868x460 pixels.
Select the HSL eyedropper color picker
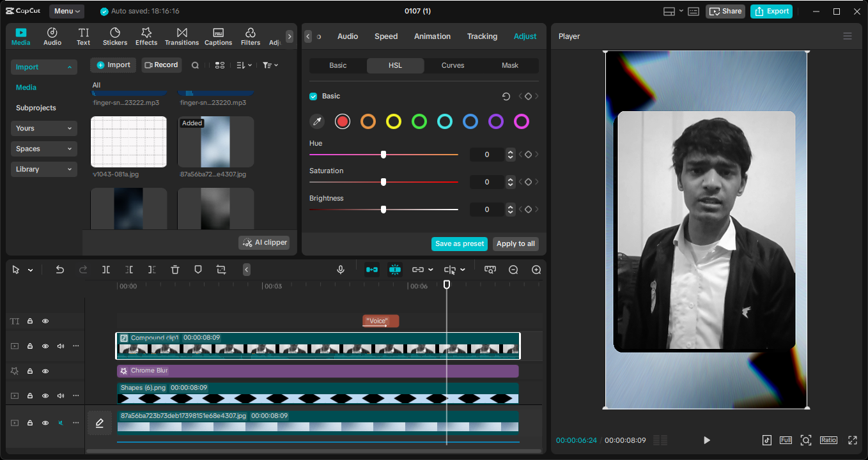(x=317, y=121)
